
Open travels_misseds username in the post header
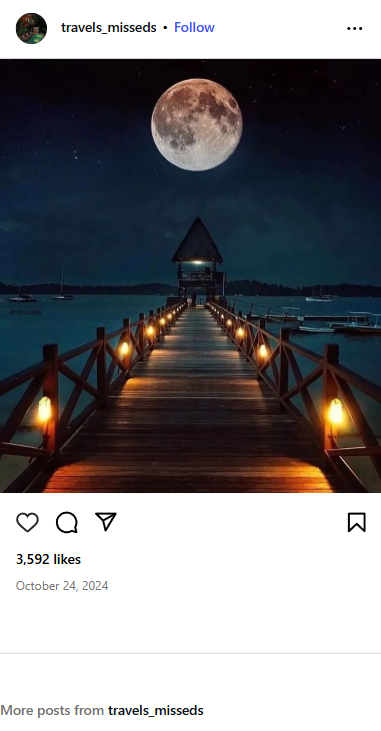click(109, 28)
